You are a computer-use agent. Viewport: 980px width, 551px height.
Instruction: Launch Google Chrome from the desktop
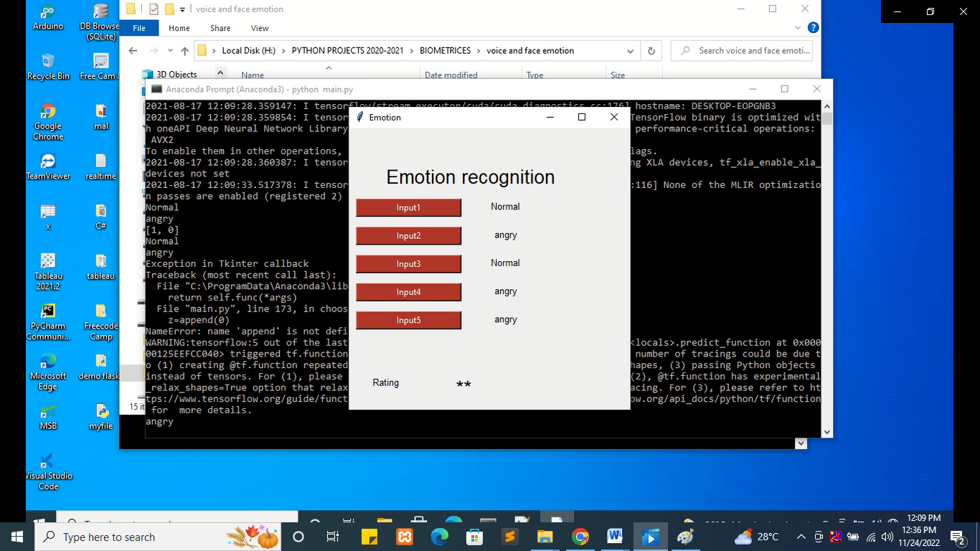[x=48, y=122]
